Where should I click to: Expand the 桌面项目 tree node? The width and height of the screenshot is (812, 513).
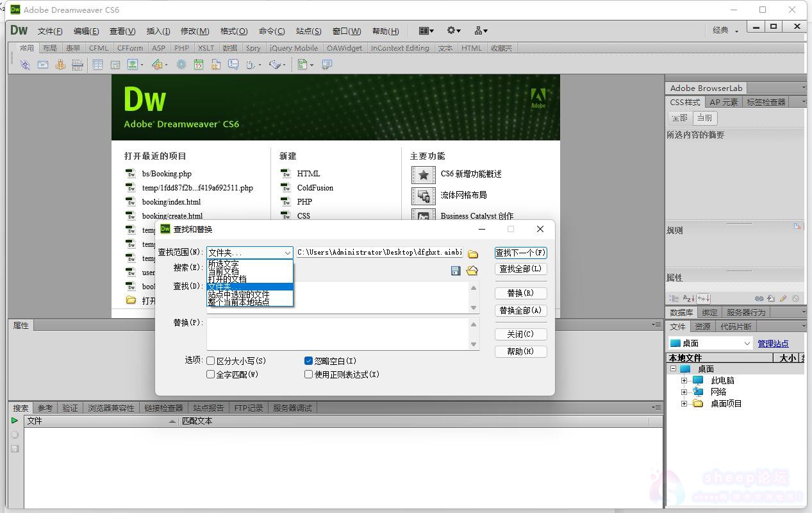tap(684, 403)
